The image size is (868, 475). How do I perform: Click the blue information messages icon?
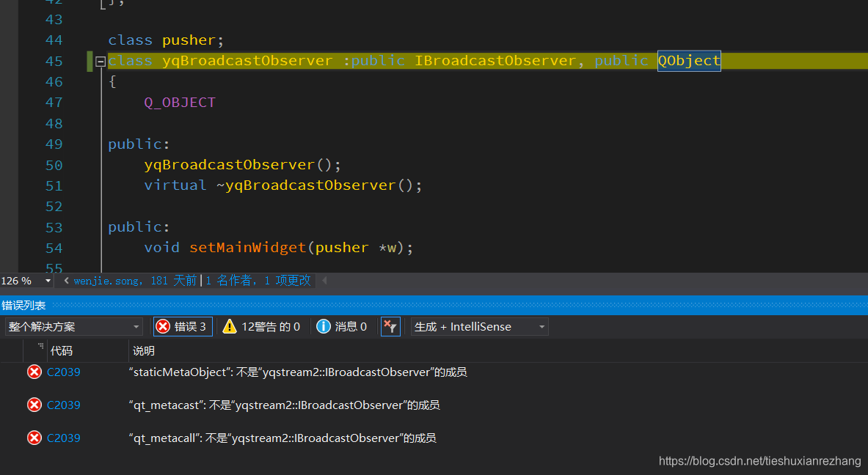tap(324, 326)
